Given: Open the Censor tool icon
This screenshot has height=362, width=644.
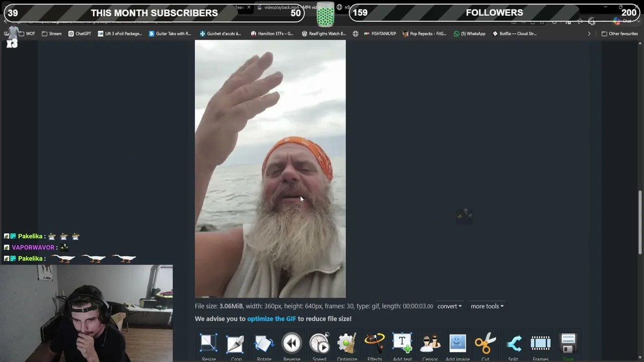Looking at the screenshot, I should pyautogui.click(x=430, y=343).
